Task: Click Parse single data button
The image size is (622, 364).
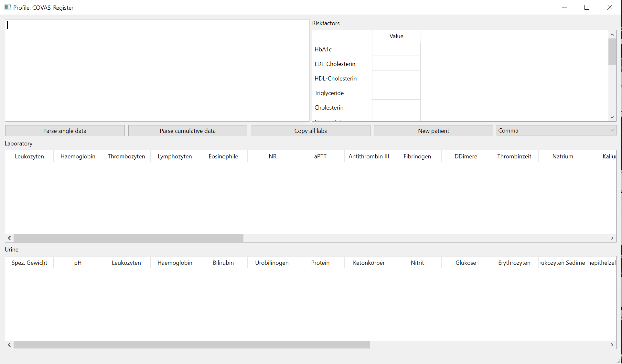Action: click(x=65, y=131)
